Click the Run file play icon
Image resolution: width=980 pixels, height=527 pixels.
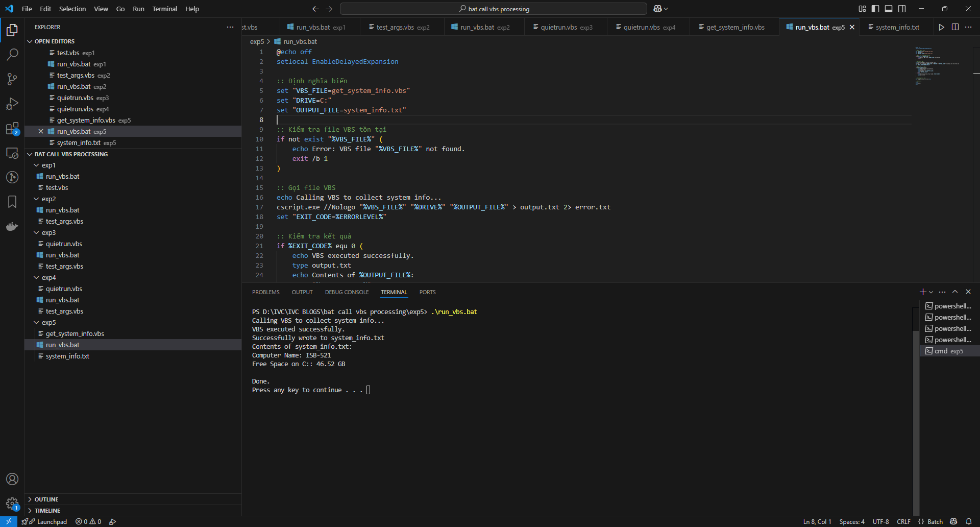click(x=941, y=27)
